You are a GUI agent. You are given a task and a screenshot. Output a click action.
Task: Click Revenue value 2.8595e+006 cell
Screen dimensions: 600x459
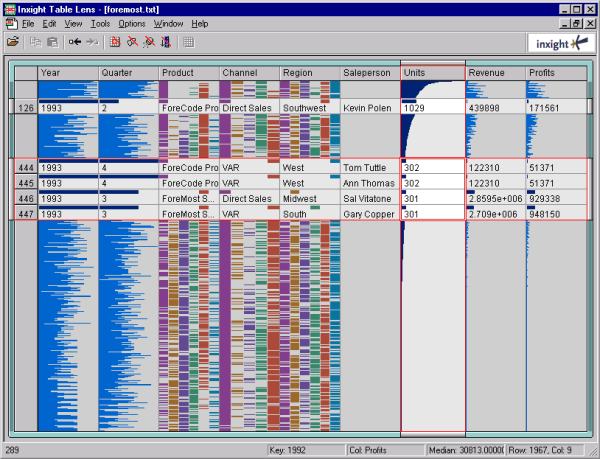pos(496,199)
